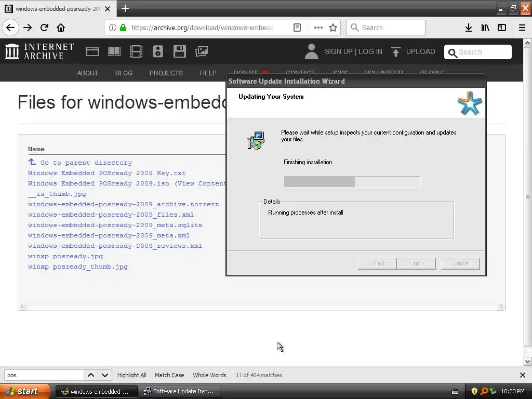Bookmark this page with the star icon
The height and width of the screenshot is (399, 532).
click(333, 28)
